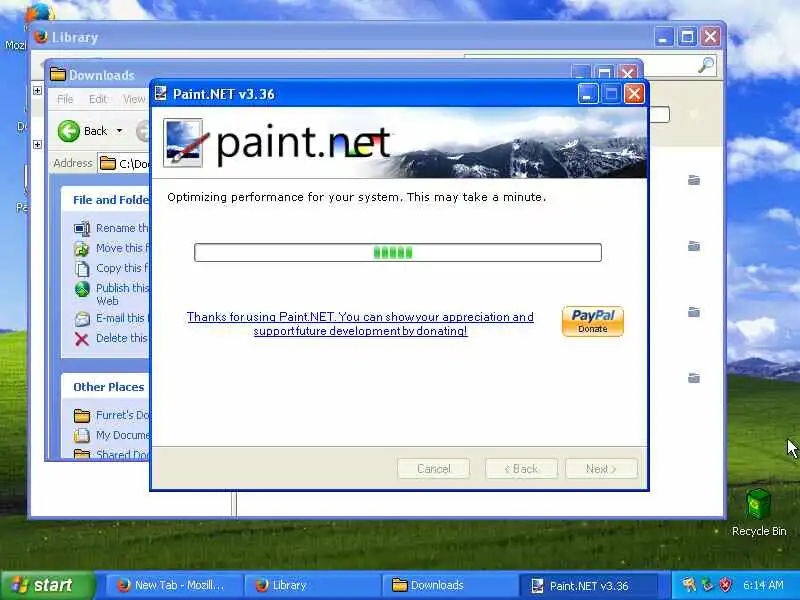Click the disabled Cancel button in installer
This screenshot has height=600, width=800.
pyautogui.click(x=433, y=468)
